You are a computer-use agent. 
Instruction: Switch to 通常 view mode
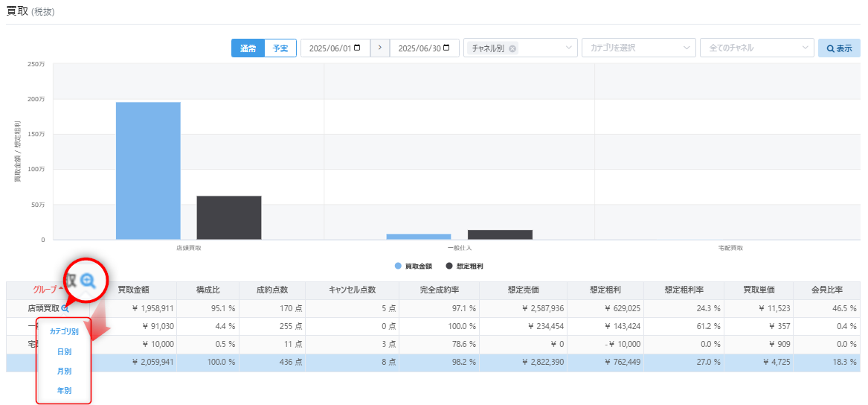point(248,48)
